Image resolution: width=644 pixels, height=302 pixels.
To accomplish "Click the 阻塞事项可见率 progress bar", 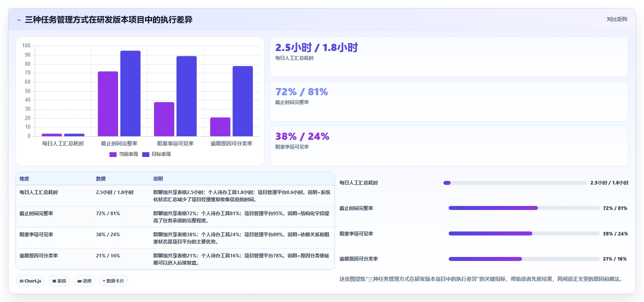I will 524,233.
